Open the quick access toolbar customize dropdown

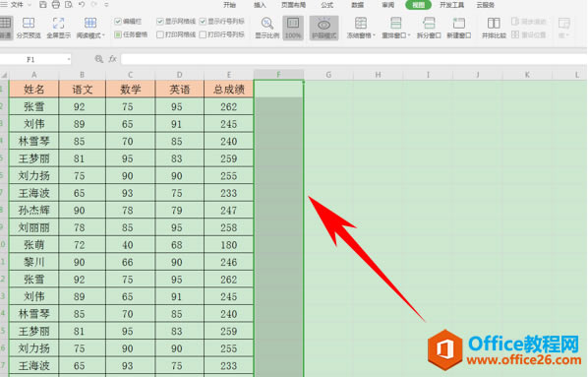click(106, 5)
